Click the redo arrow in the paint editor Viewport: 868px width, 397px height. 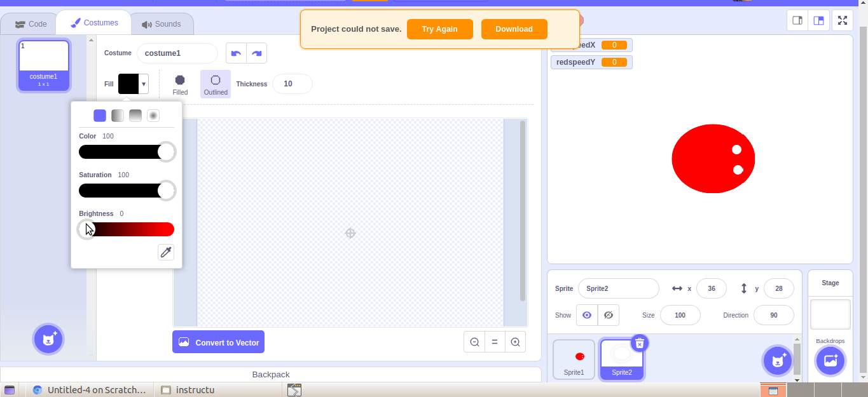(257, 53)
